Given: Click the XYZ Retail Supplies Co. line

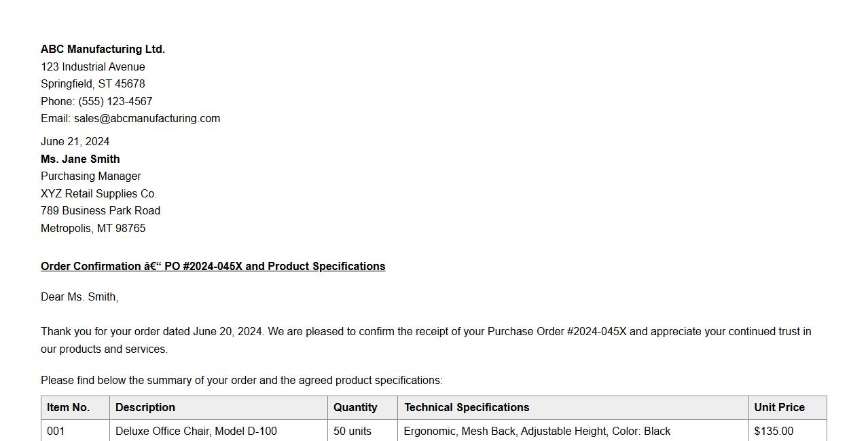Looking at the screenshot, I should [98, 194].
